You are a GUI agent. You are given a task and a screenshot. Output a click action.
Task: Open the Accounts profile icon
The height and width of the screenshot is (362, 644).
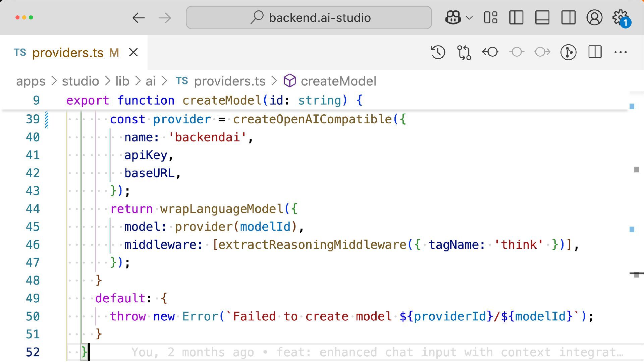pyautogui.click(x=594, y=17)
